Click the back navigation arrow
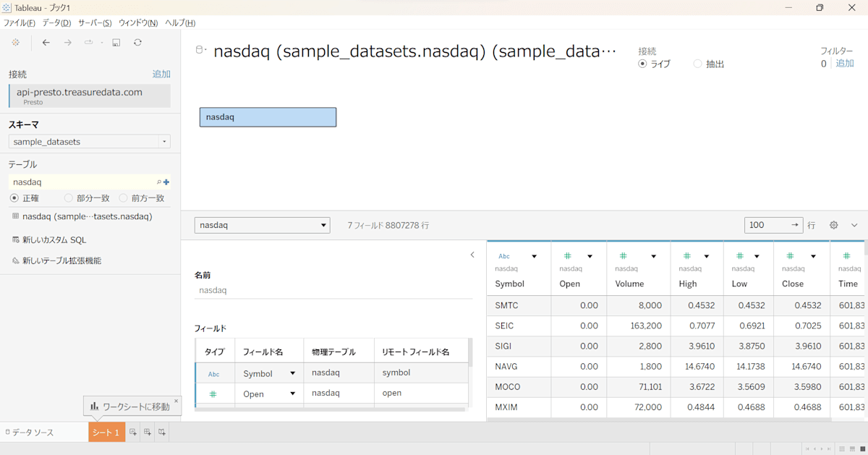868x455 pixels. click(46, 42)
